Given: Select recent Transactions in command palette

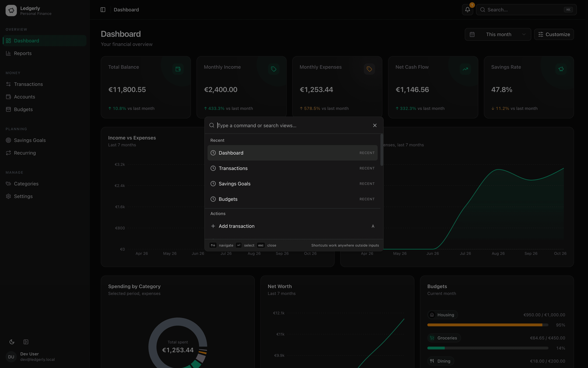Looking at the screenshot, I should point(293,168).
